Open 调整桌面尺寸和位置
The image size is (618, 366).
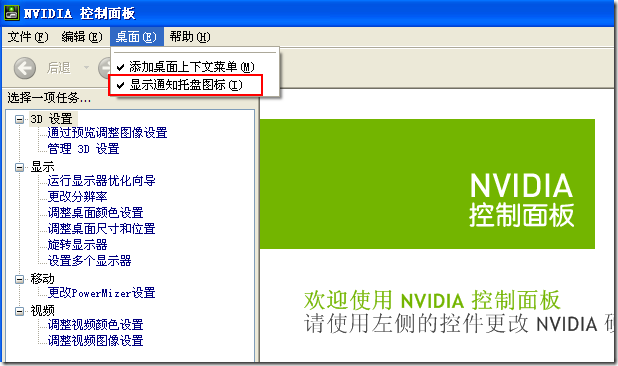pyautogui.click(x=101, y=229)
